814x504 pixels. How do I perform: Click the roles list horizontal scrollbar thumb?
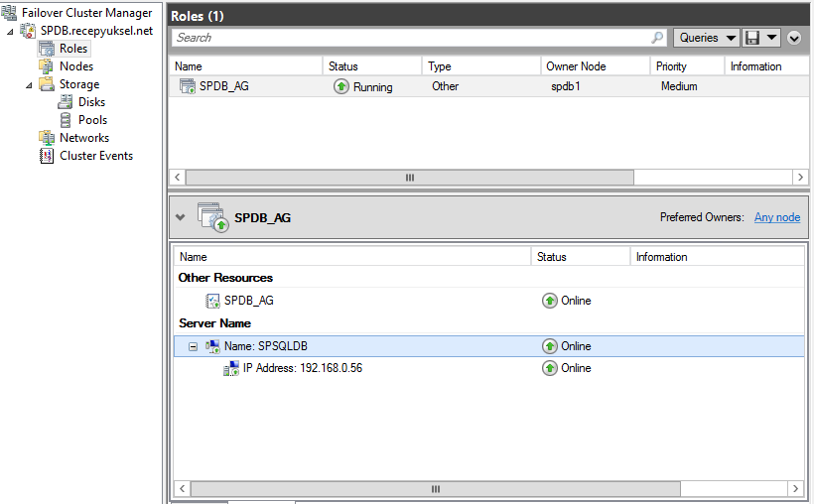coord(410,178)
